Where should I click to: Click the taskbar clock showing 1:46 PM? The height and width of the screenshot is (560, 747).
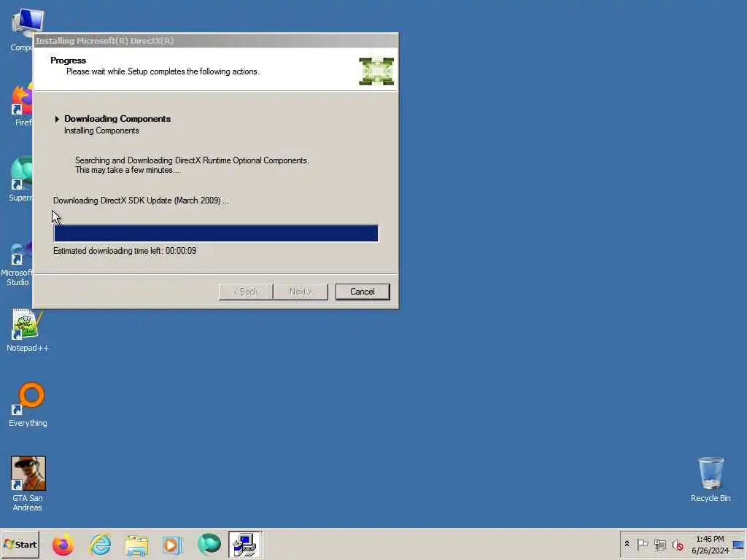pos(710,544)
